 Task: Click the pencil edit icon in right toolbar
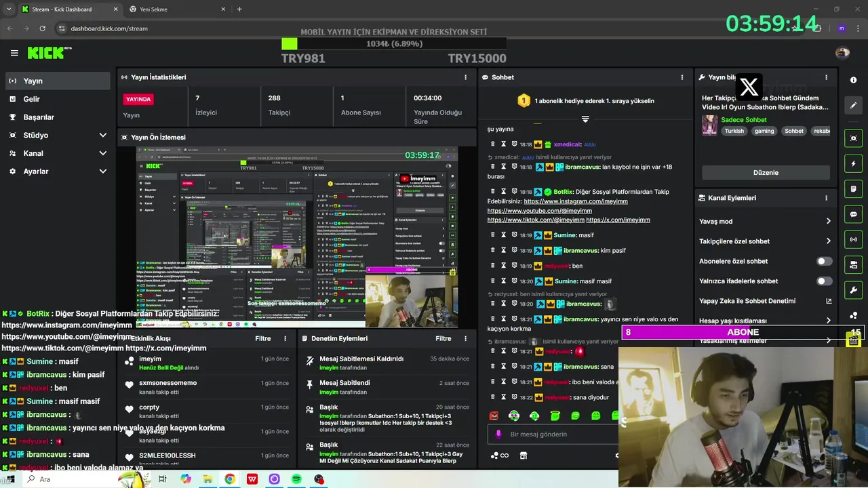tap(853, 105)
